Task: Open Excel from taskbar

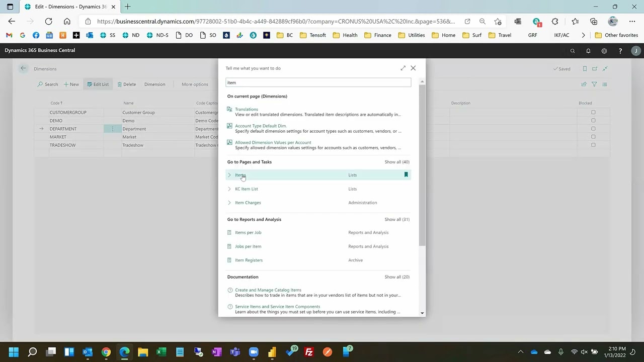Action: point(161,352)
